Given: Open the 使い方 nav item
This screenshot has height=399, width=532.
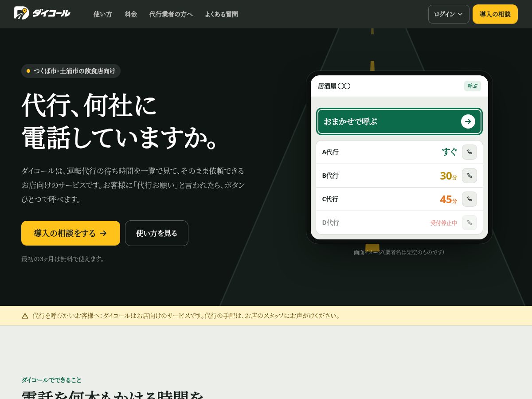Looking at the screenshot, I should click(x=103, y=14).
